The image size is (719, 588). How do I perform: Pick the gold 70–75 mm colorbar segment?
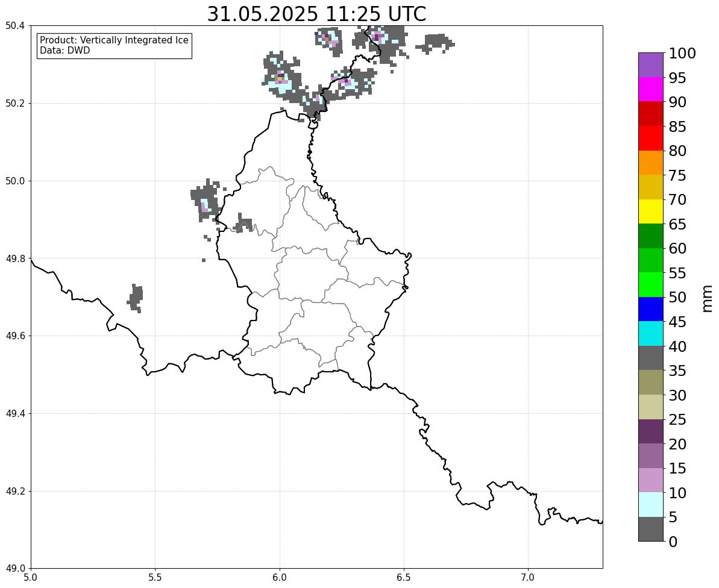click(651, 187)
